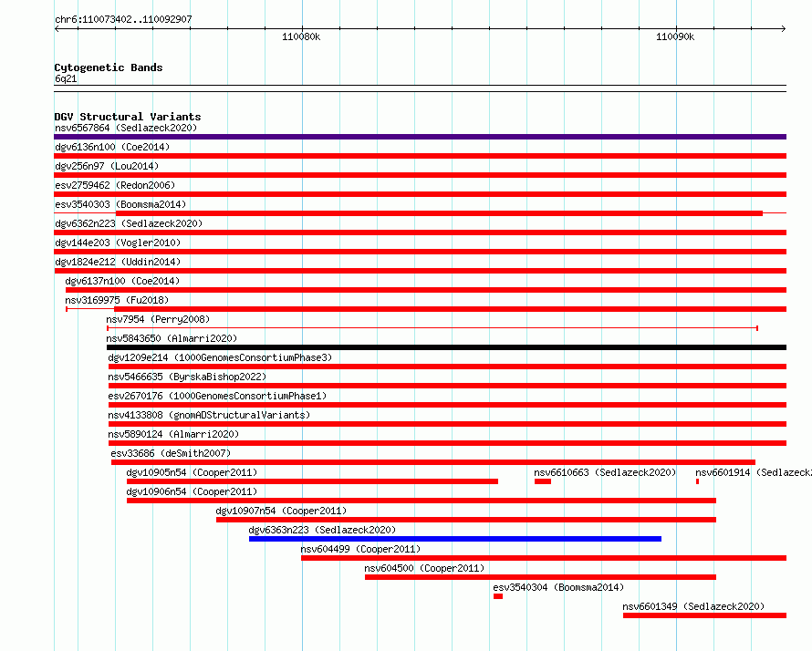Open esv2670176 (1000GenomesConsortiumPhase1) label
Screen dimensions: 812x651
[x=217, y=396]
